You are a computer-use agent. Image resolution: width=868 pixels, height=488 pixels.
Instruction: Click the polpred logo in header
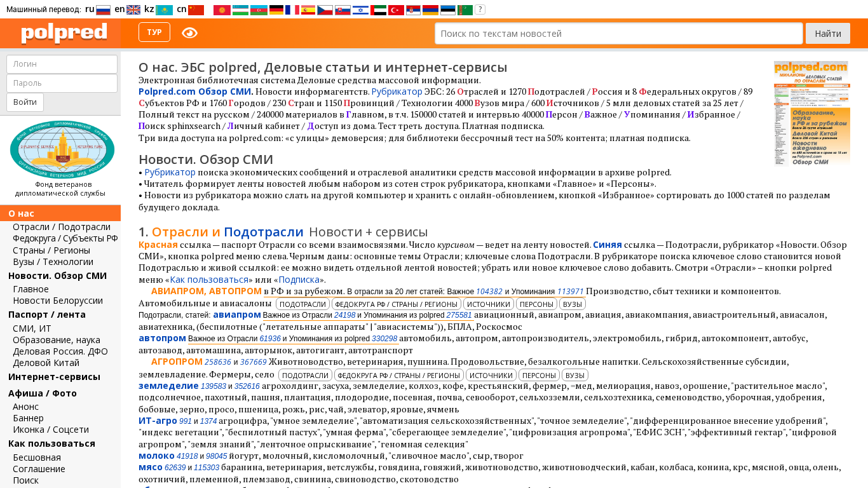click(x=64, y=33)
